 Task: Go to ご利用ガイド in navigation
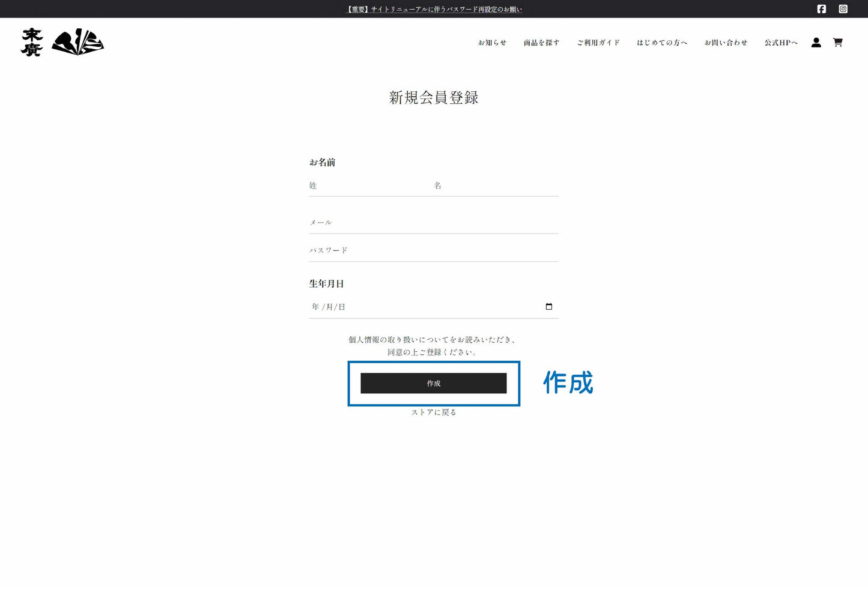coord(598,43)
